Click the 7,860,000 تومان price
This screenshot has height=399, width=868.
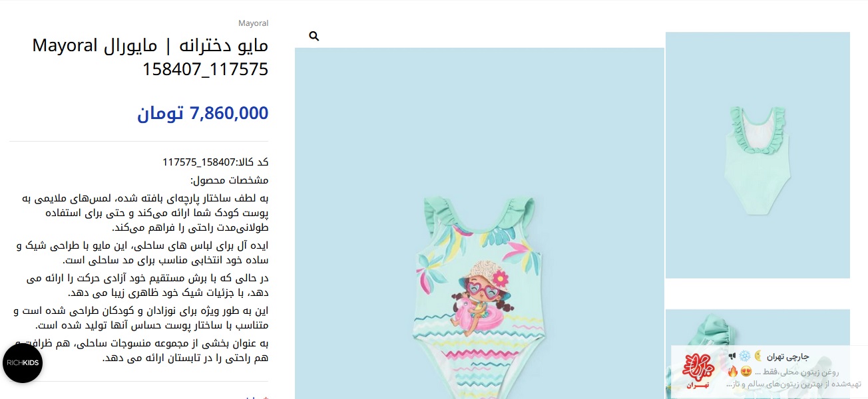pos(203,114)
